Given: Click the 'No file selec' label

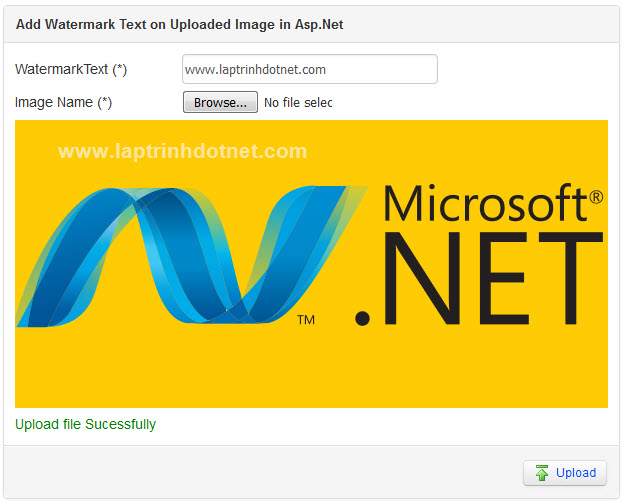Looking at the screenshot, I should pyautogui.click(x=298, y=103).
